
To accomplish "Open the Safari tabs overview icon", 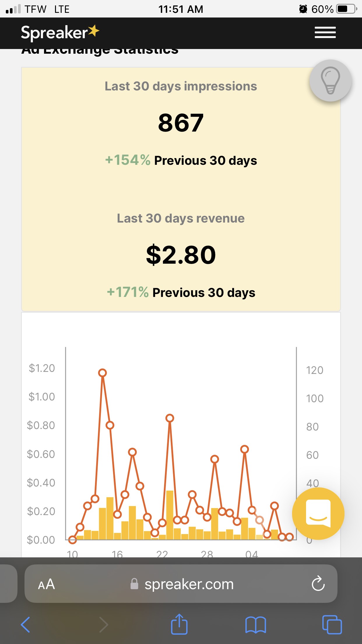I will pyautogui.click(x=332, y=625).
